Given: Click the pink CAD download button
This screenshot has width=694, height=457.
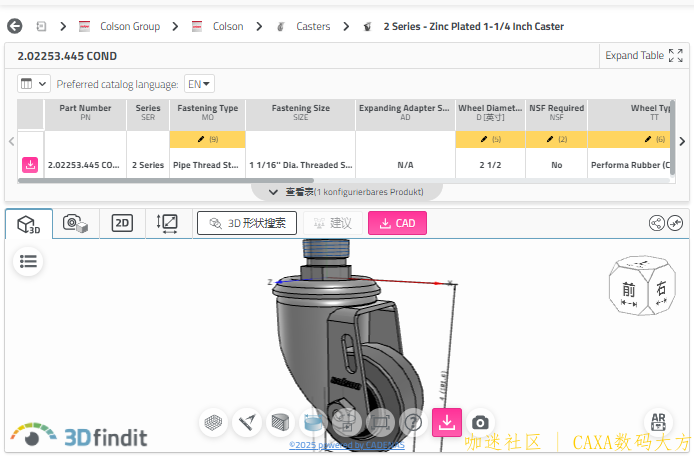Looking at the screenshot, I should (x=397, y=223).
